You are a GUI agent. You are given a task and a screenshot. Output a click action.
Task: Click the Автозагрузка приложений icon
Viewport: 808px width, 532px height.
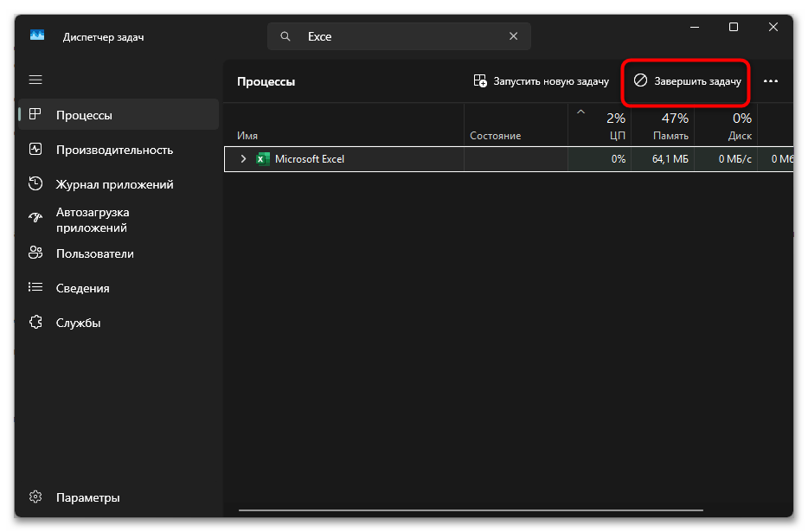click(x=35, y=220)
